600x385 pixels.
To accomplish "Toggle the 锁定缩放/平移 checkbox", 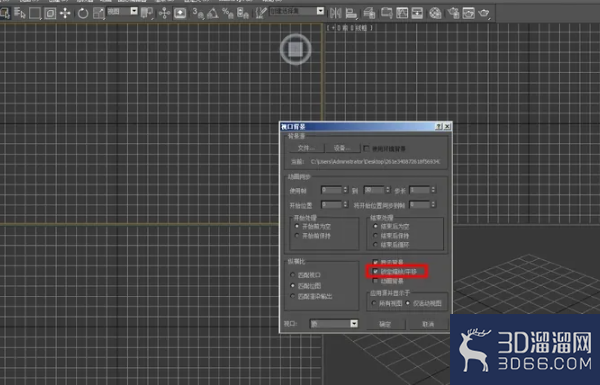I will click(x=375, y=271).
